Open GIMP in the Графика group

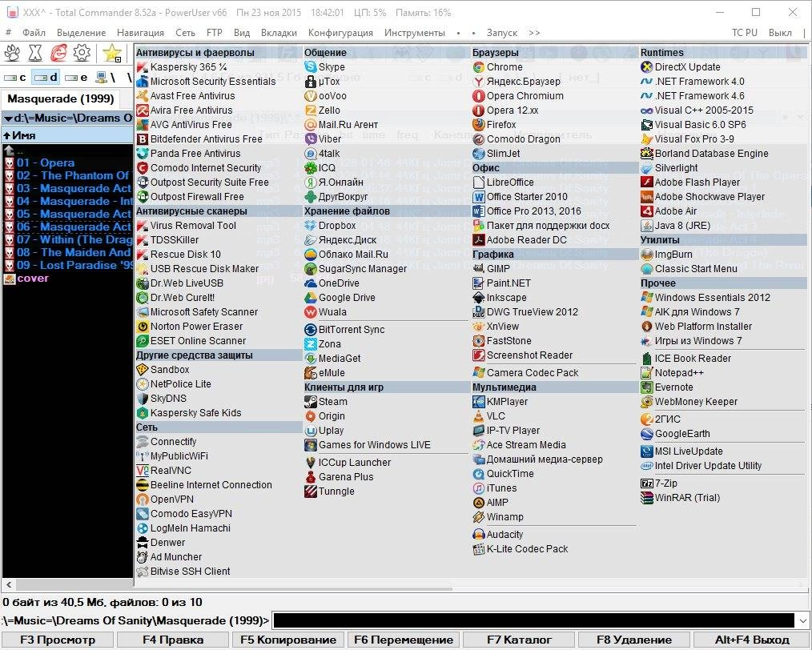point(492,268)
